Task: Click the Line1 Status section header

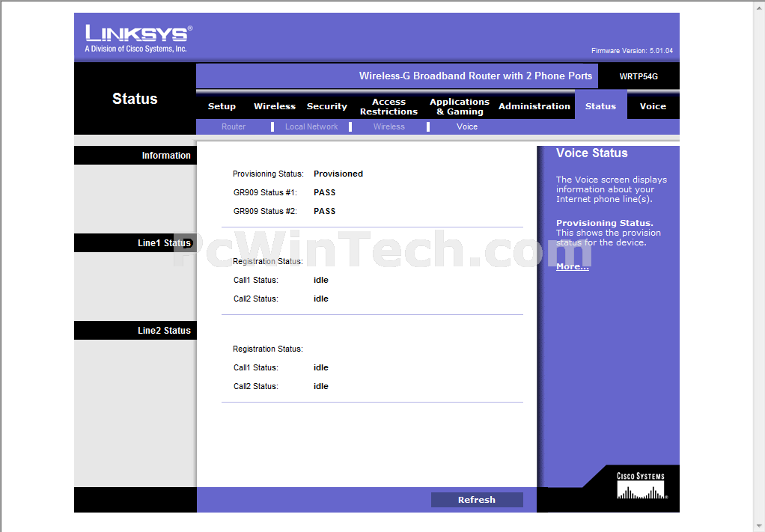Action: 135,243
